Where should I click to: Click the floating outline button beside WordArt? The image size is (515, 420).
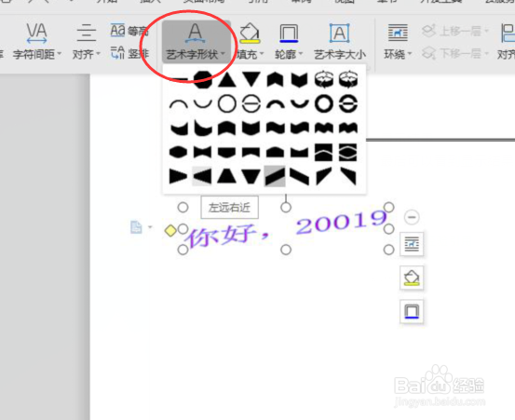point(412,311)
